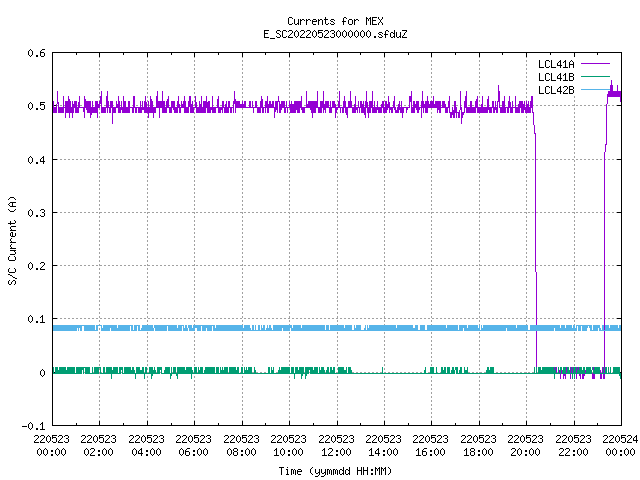Click the purple LCL41A legend line sample
This screenshot has height=480, width=640.
[x=595, y=64]
